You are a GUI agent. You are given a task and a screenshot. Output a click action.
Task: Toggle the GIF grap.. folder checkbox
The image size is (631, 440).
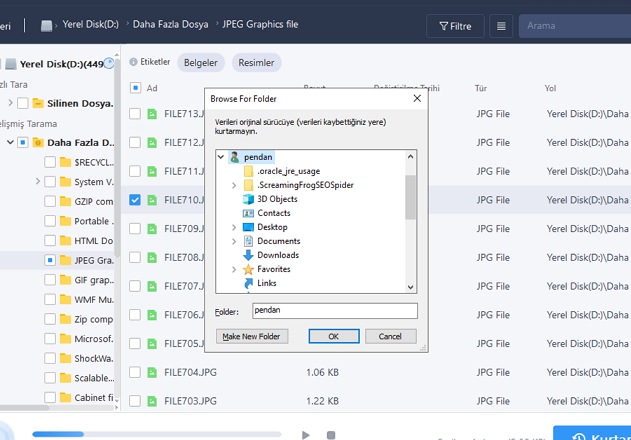click(x=50, y=280)
